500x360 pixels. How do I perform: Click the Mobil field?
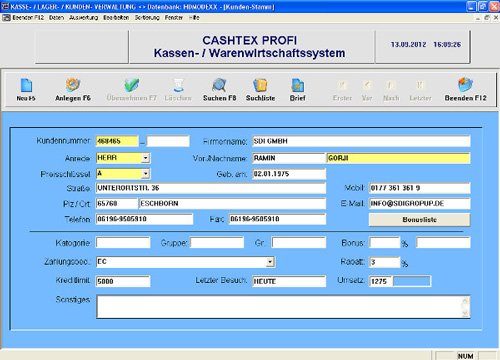coord(420,188)
